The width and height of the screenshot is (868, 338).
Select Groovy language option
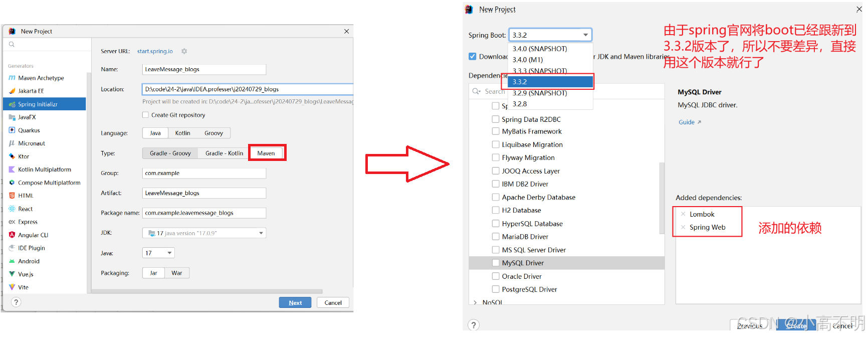[213, 133]
